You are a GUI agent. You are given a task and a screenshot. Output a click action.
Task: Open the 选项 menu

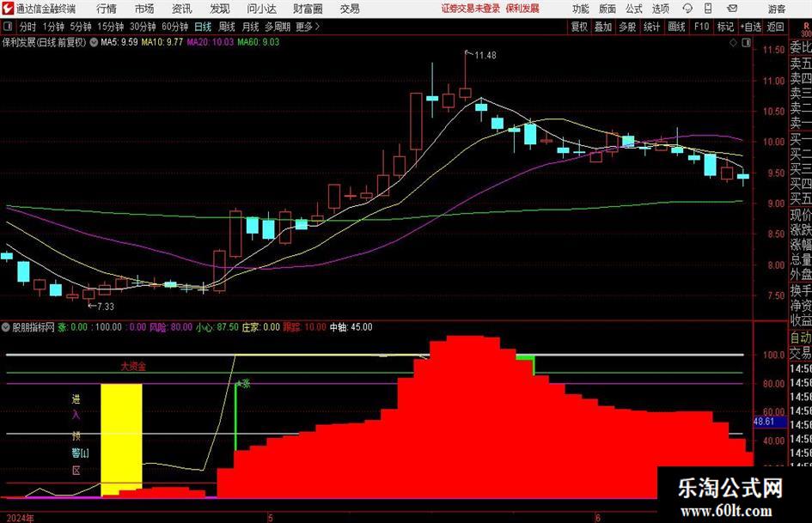660,9
